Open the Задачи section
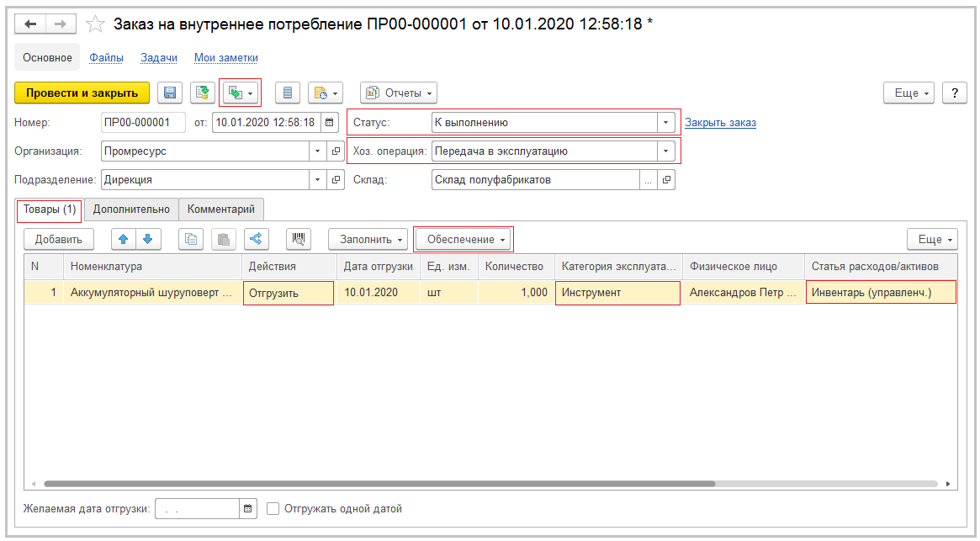 pos(159,57)
